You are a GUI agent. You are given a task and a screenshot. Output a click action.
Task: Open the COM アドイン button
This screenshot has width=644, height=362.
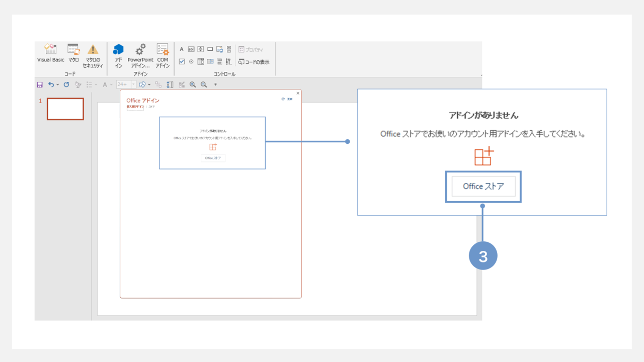163,56
